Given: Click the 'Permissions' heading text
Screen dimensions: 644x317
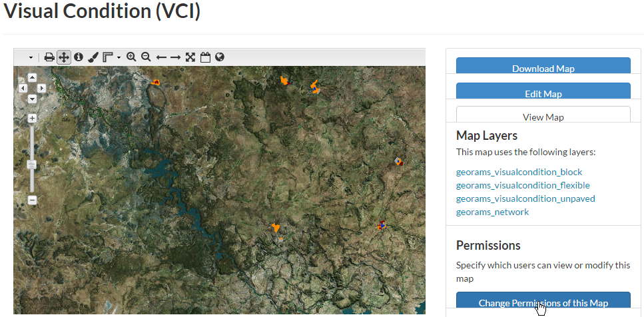Looking at the screenshot, I should [488, 245].
